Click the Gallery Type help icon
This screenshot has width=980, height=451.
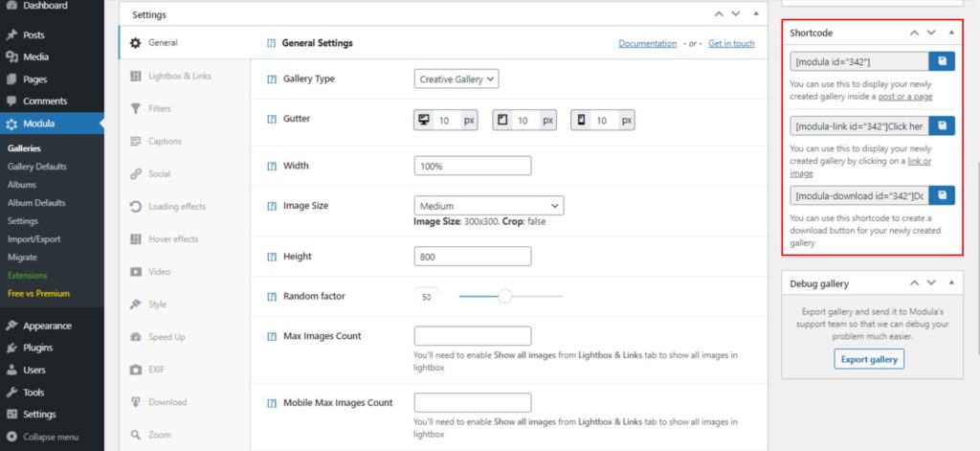click(272, 79)
